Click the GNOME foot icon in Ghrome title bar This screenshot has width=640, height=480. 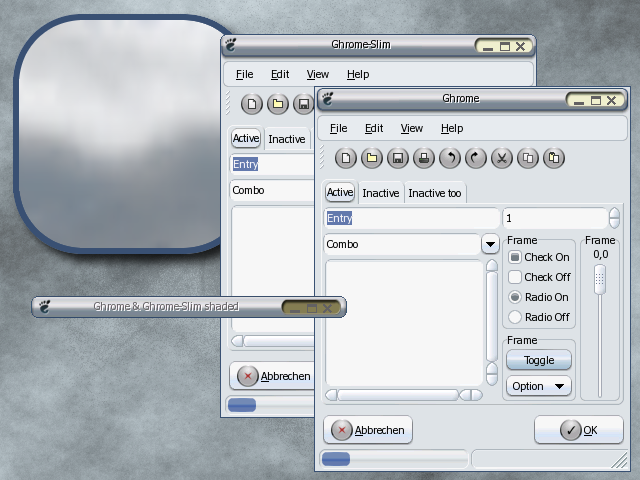tap(327, 99)
